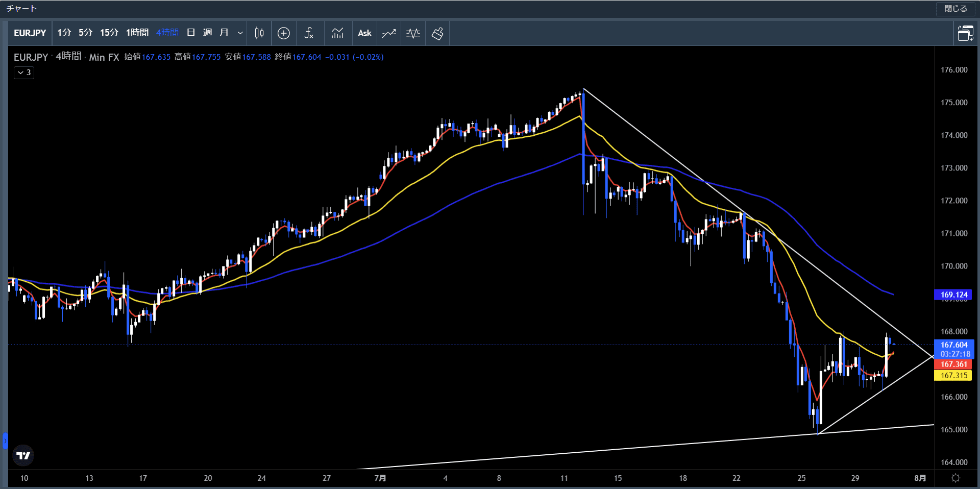
Task: Click the high price value 167.755
Action: click(206, 57)
